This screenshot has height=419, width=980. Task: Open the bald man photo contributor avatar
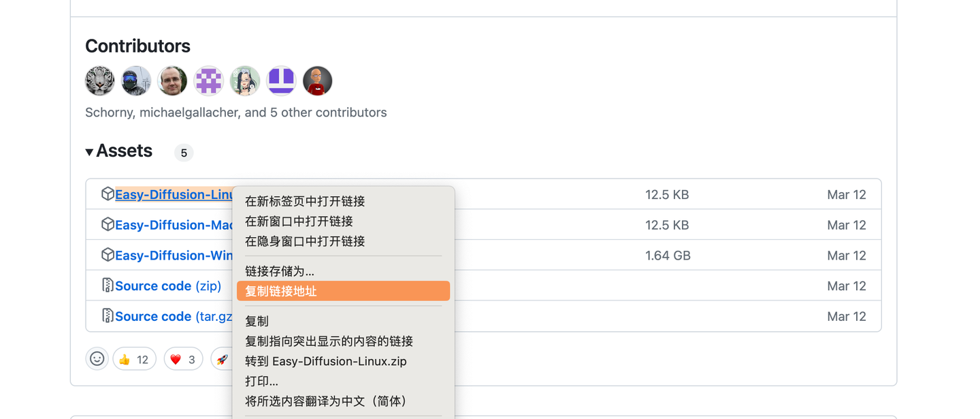pyautogui.click(x=172, y=81)
